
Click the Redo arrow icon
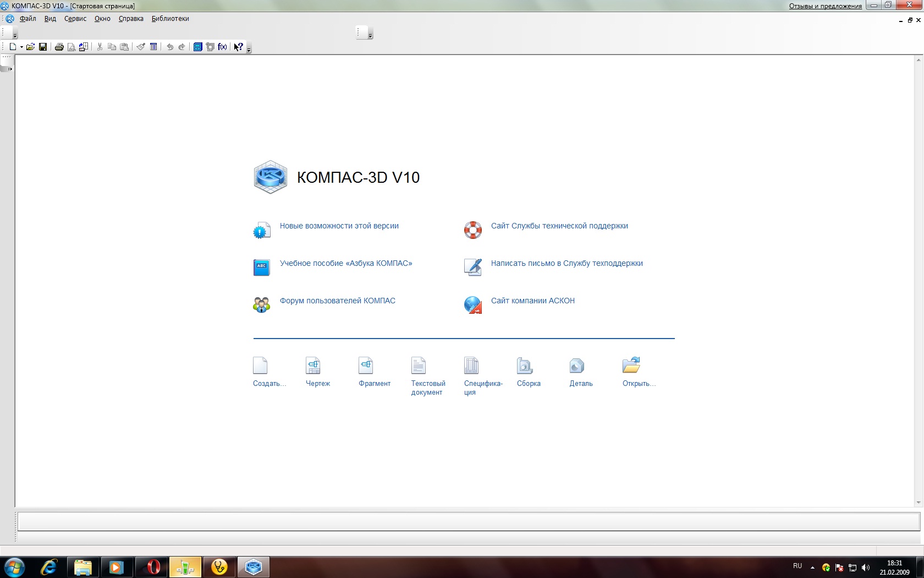coord(182,47)
